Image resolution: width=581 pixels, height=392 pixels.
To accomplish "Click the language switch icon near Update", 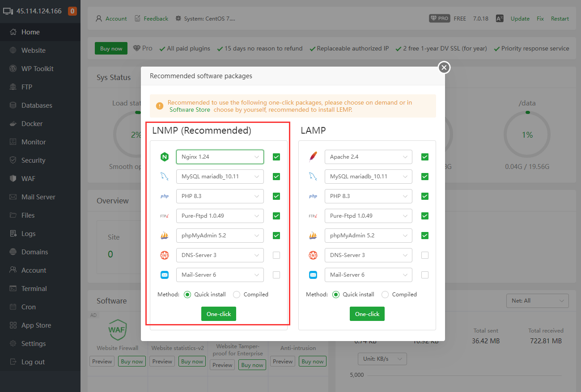I will pos(500,18).
